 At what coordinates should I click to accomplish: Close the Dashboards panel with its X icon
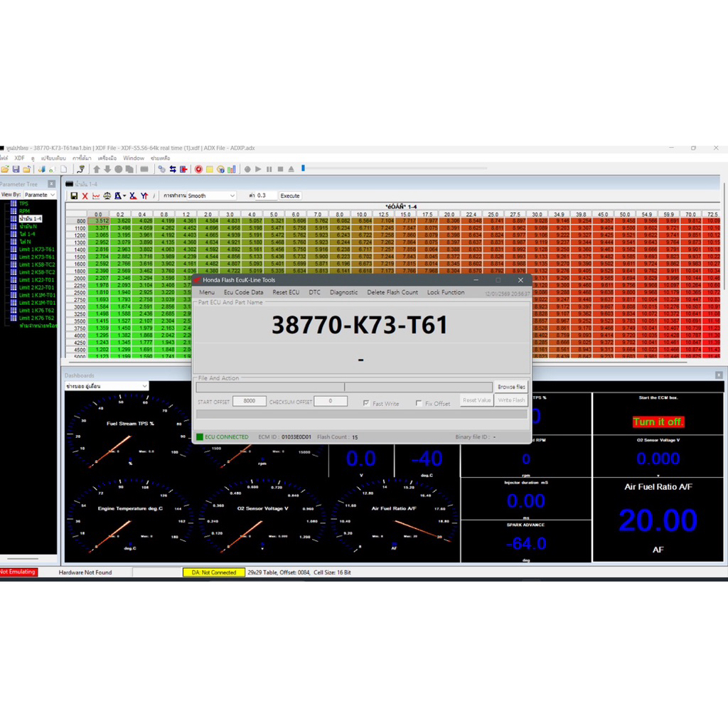pyautogui.click(x=719, y=375)
